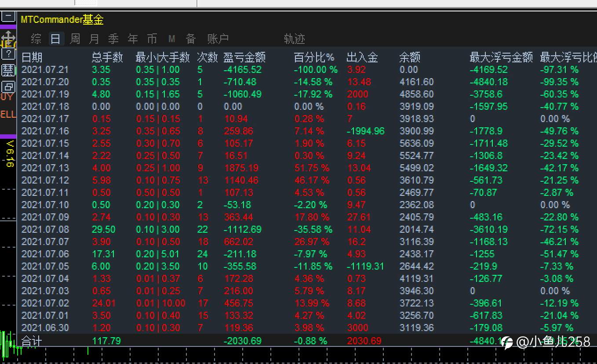Image resolution: width=597 pixels, height=364 pixels.
Task: Select the 2021.07.20 date row
Action: pyautogui.click(x=45, y=82)
